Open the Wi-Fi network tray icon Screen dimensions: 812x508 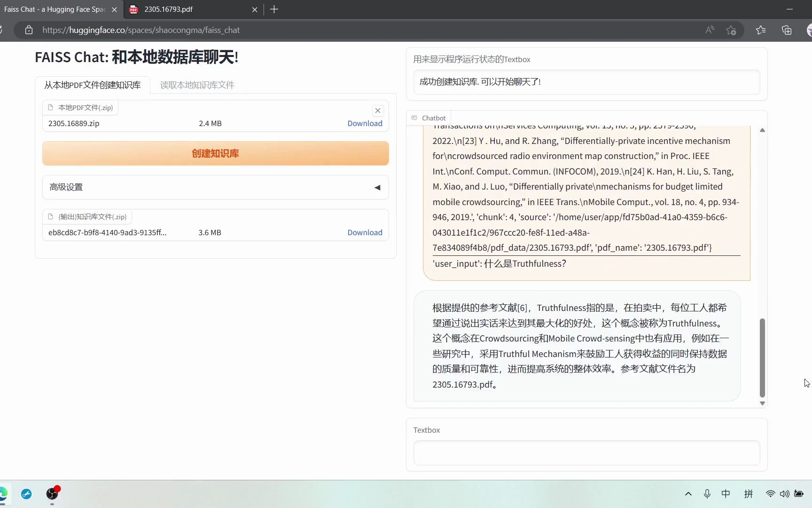point(770,494)
